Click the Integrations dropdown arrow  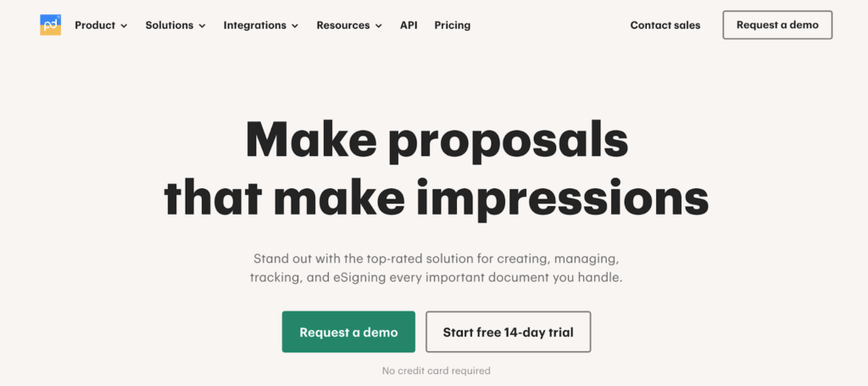pos(295,26)
